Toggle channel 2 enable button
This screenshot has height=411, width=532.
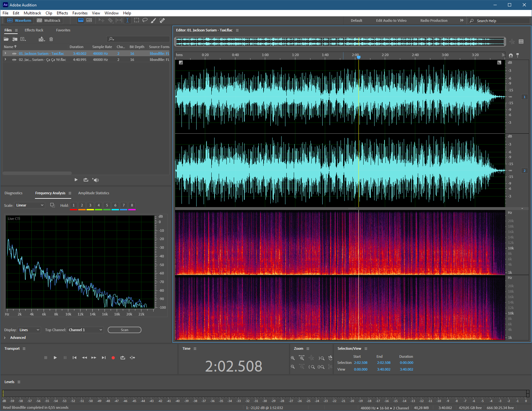525,171
